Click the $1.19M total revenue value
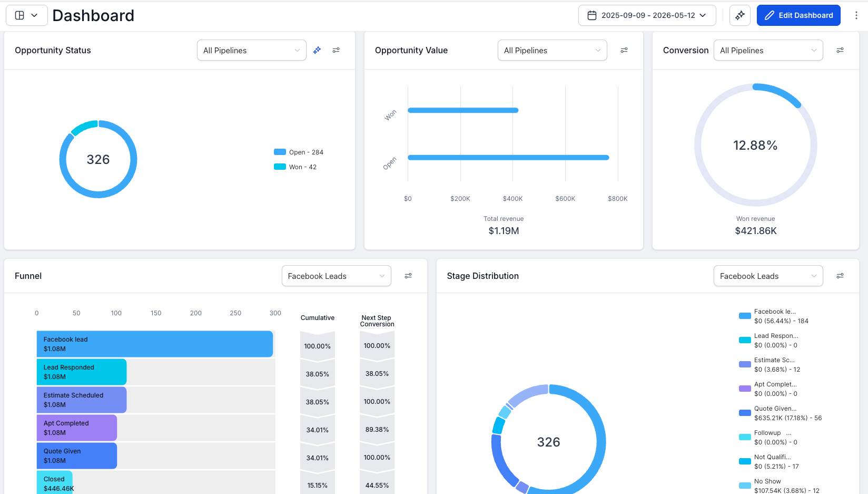The width and height of the screenshot is (868, 494). pos(504,230)
